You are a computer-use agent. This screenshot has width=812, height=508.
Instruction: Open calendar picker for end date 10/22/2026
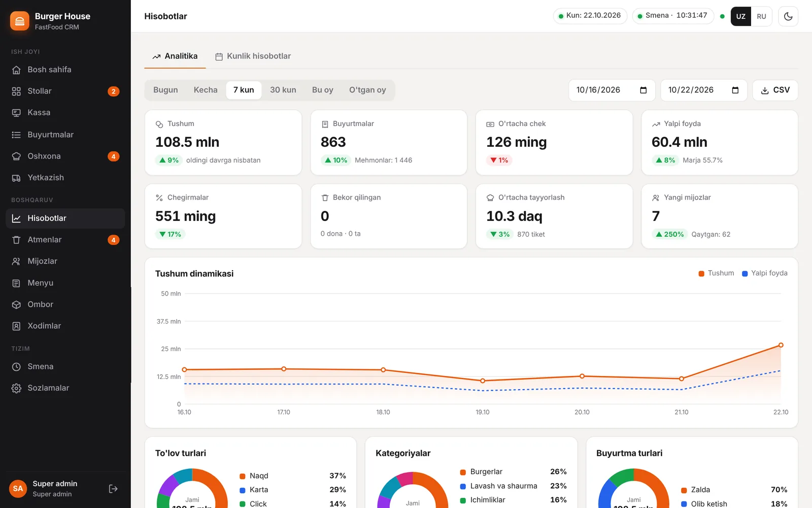[x=735, y=90]
